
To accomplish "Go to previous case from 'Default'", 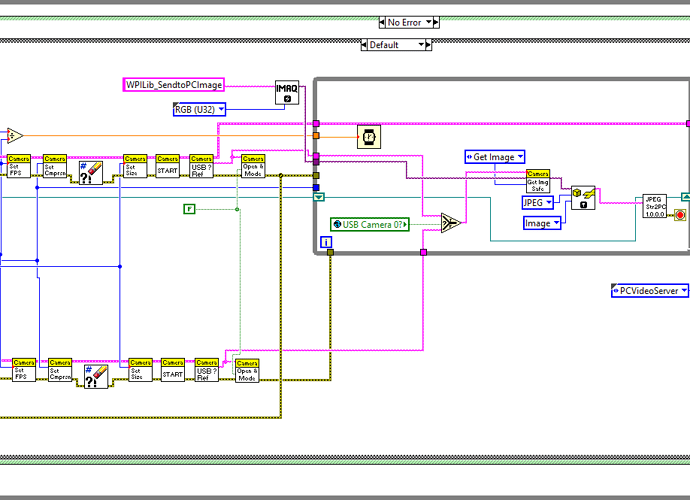I will point(364,45).
